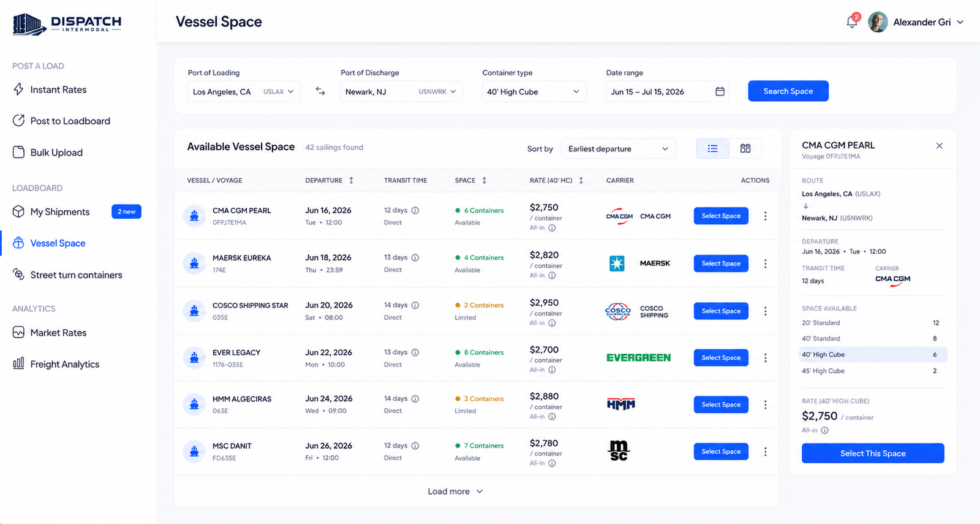Click the ship icon next to EVER LEGACY
Screen dimensions: 980x524
194,358
